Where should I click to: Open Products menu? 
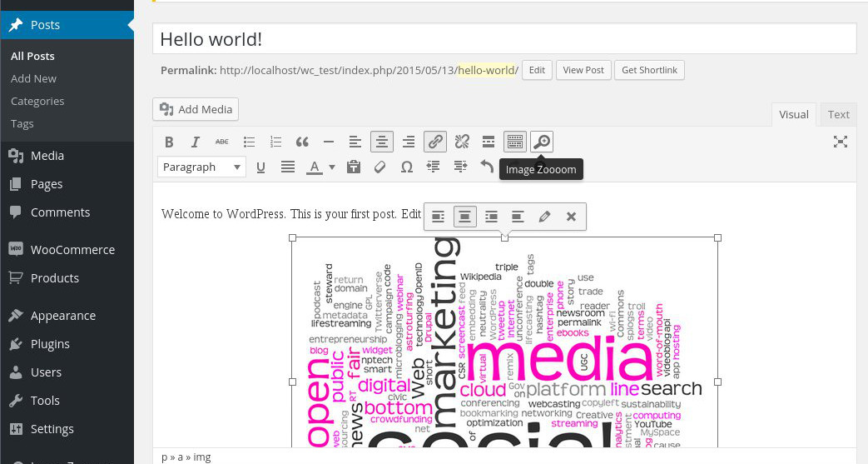pyautogui.click(x=67, y=278)
